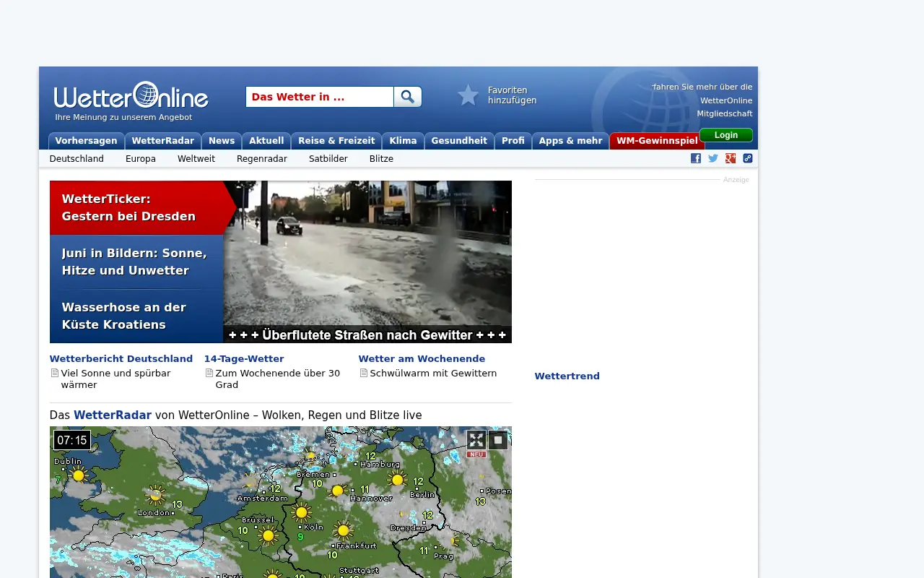Select Europa in the submenu
This screenshot has width=924, height=578.
pyautogui.click(x=141, y=159)
